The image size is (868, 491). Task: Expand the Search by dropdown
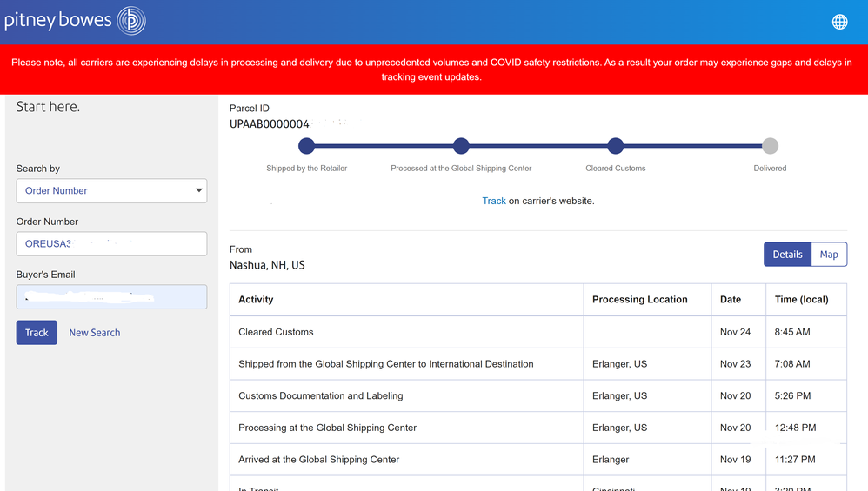(111, 190)
